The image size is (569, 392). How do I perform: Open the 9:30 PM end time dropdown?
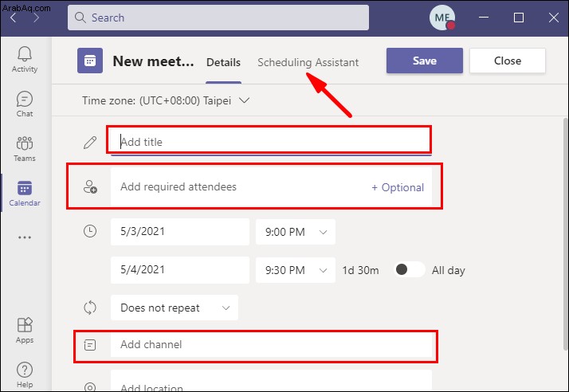pos(296,270)
